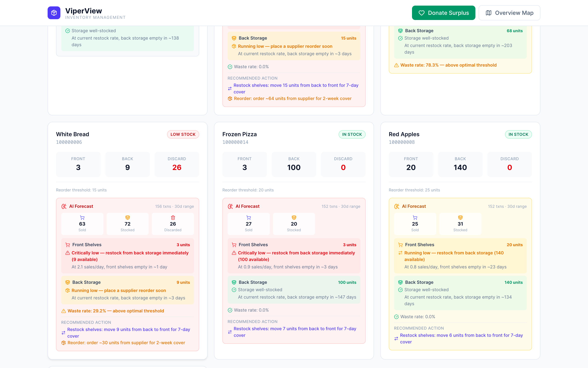
Task: Open the Overview Map
Action: [x=509, y=13]
